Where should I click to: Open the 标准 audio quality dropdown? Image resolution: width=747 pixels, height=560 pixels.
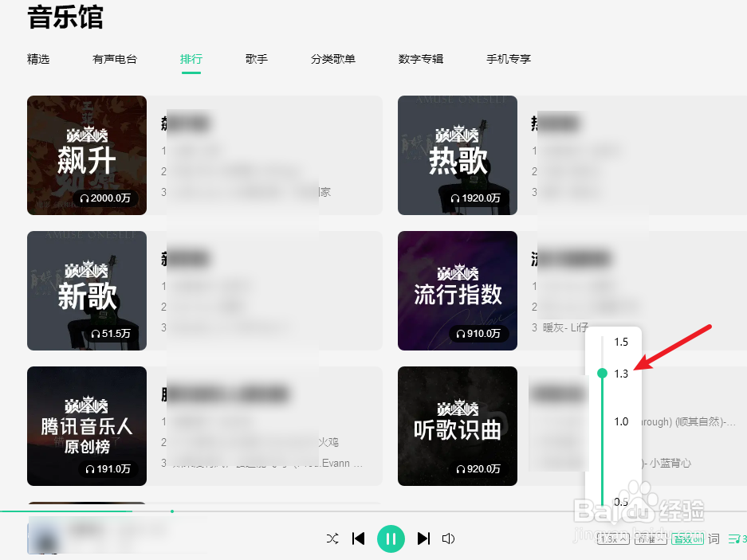[x=651, y=539]
